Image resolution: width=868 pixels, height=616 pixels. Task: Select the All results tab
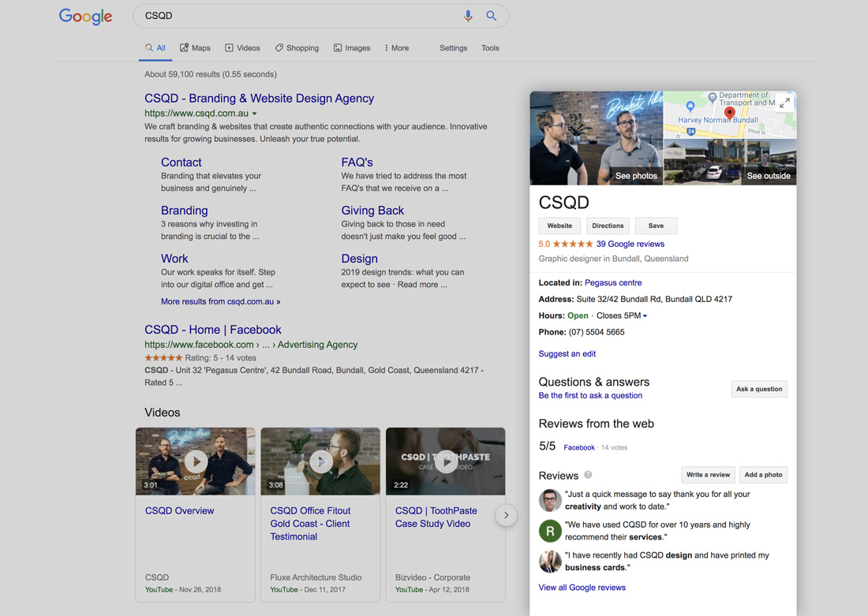pyautogui.click(x=155, y=48)
